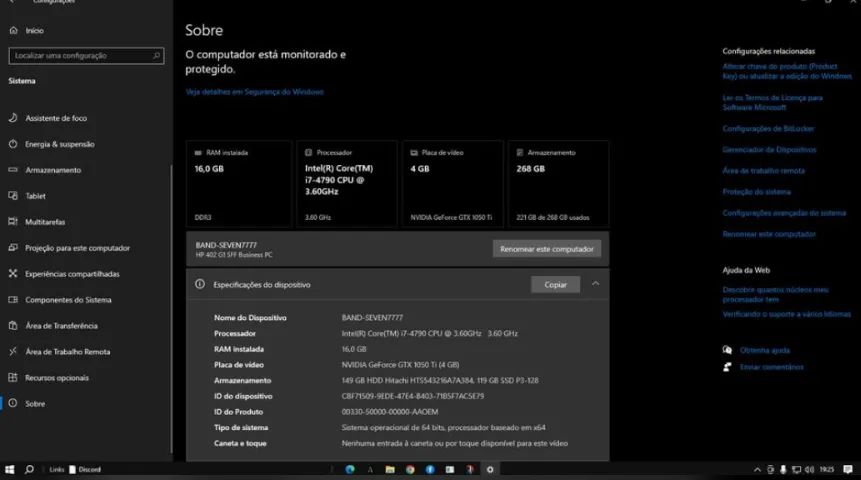The image size is (861, 480).
Task: Click Renomear este computador related link
Action: pyautogui.click(x=769, y=234)
